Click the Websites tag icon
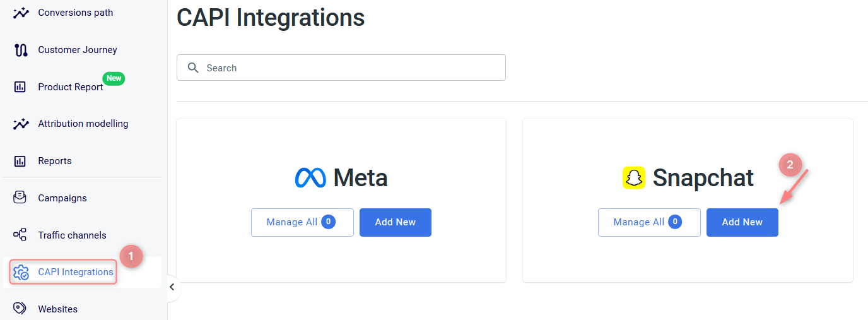 20,309
